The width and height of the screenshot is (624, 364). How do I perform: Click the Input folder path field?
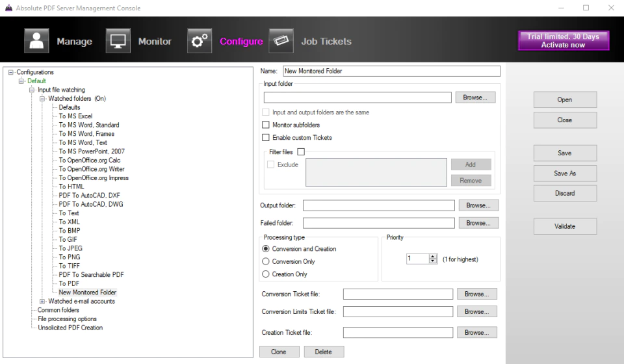357,97
